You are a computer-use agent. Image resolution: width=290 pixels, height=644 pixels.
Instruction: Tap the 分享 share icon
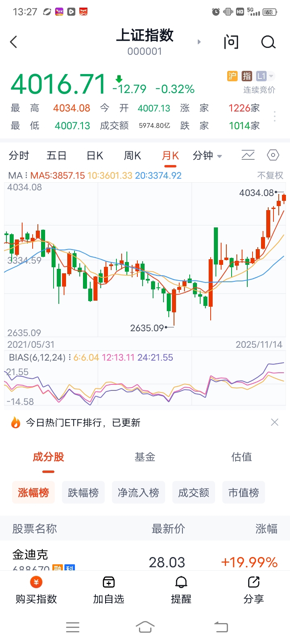(254, 582)
